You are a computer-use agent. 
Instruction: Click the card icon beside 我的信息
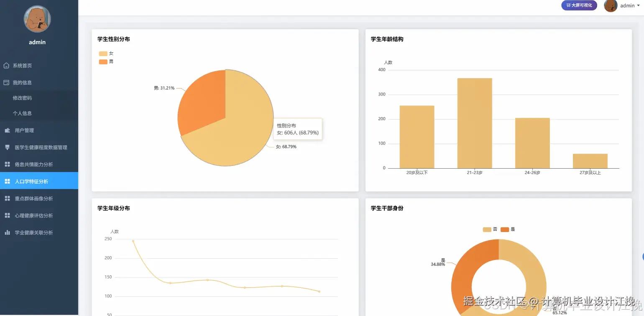pos(6,83)
